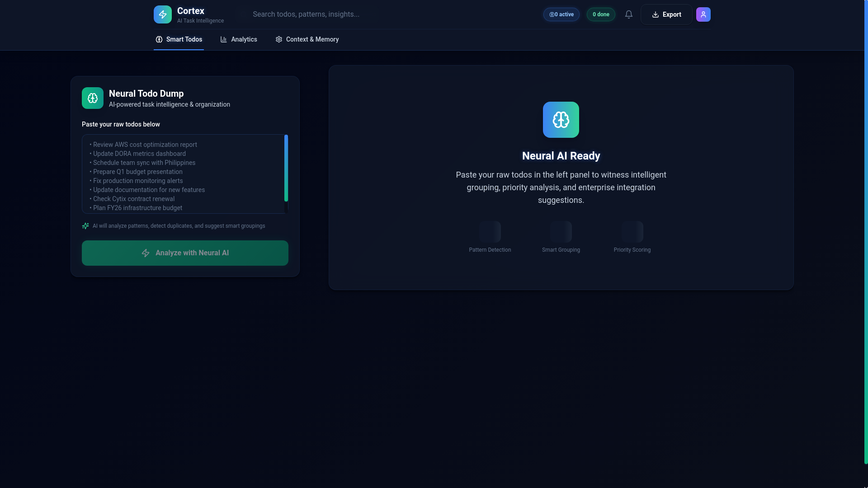Click the Priority Scoring label
Viewport: 868px width, 488px height.
point(632,250)
